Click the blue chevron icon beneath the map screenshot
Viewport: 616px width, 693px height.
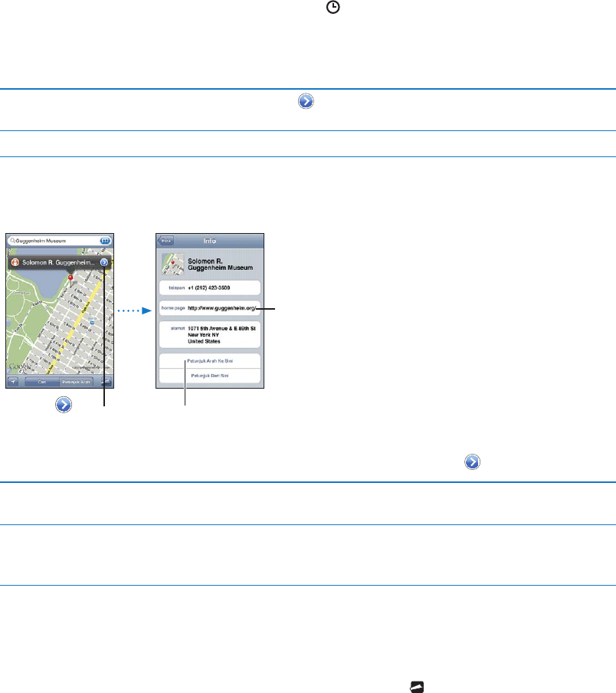pos(64,405)
